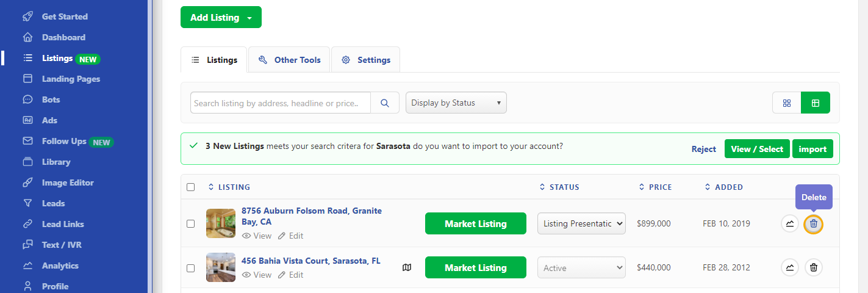Click the envelope icon beside Follow Ups
The width and height of the screenshot is (868, 293).
(27, 141)
